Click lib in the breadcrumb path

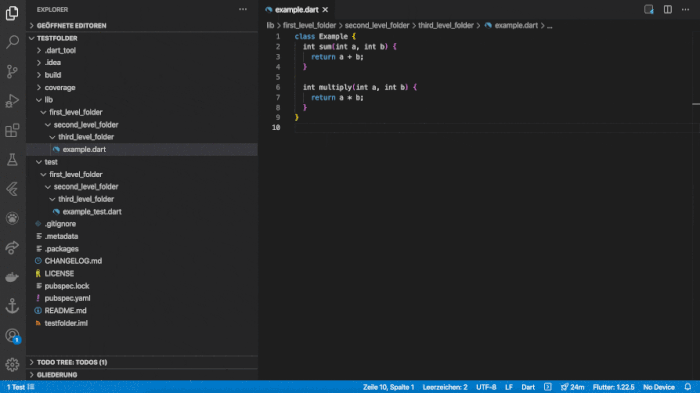click(271, 25)
